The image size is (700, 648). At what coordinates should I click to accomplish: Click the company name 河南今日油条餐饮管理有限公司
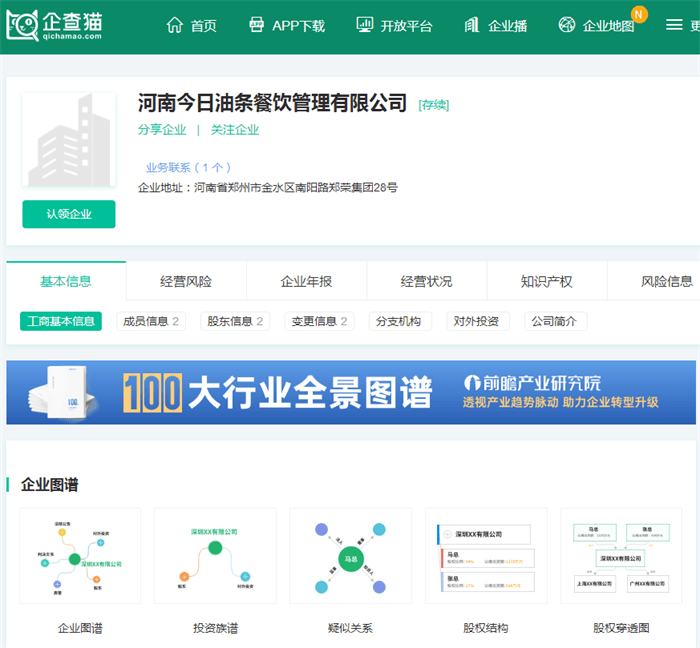(272, 103)
